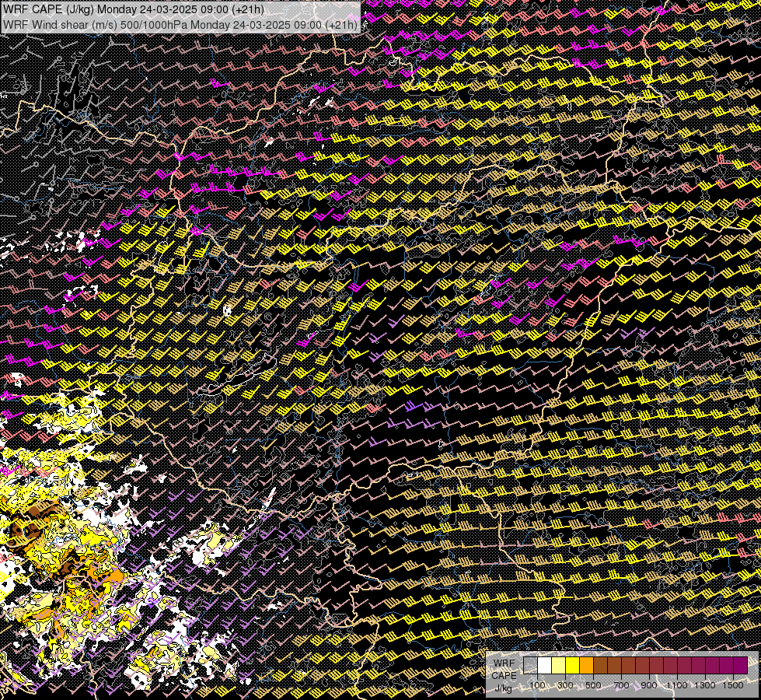The width and height of the screenshot is (761, 700).
Task: Click the 'CAPE' word in the legend
Action: (x=504, y=676)
